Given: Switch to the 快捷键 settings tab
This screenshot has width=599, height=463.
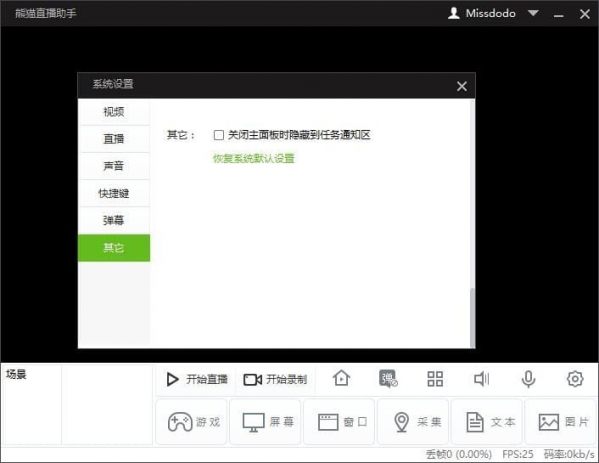Looking at the screenshot, I should click(x=114, y=193).
